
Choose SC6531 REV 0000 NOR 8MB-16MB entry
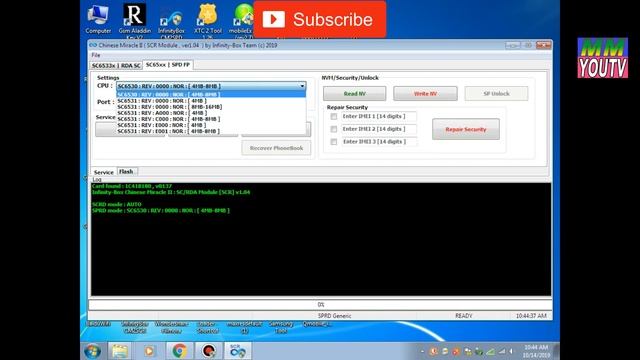(211, 107)
